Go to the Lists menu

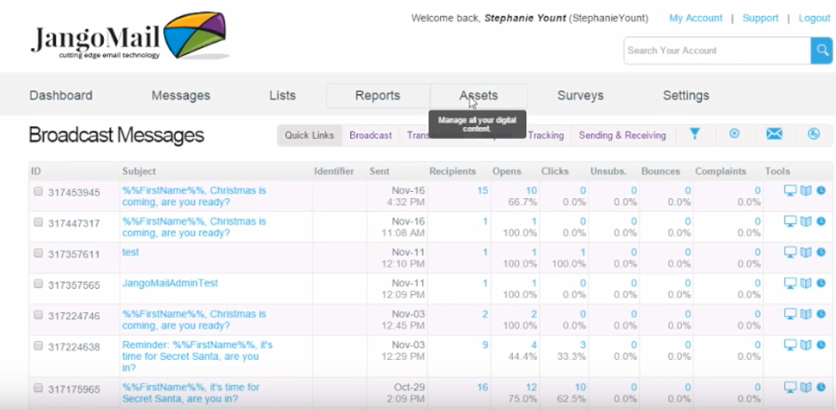(283, 95)
